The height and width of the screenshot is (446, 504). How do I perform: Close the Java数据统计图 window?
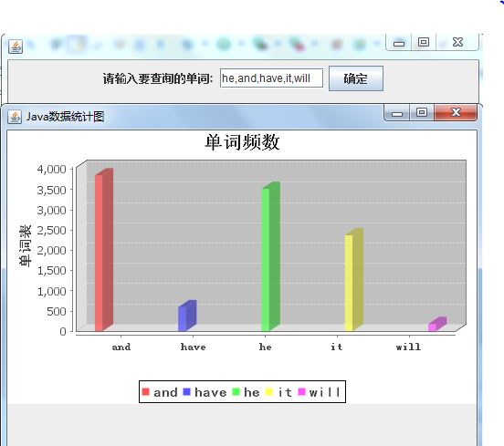[456, 112]
